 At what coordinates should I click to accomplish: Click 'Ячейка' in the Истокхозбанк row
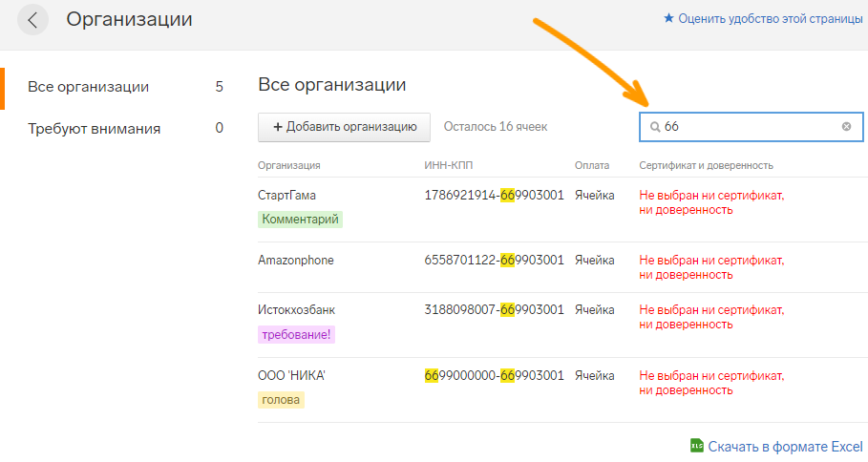[x=595, y=310]
